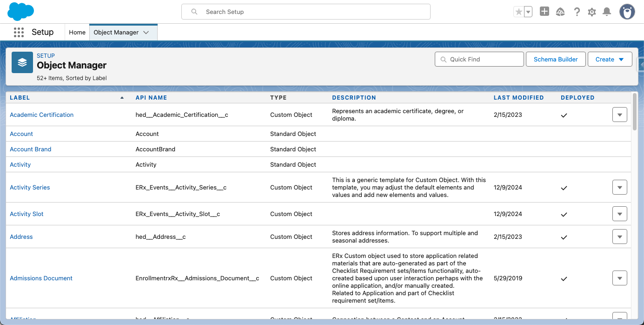Click the user profile avatar
644x325 pixels.
pyautogui.click(x=627, y=12)
